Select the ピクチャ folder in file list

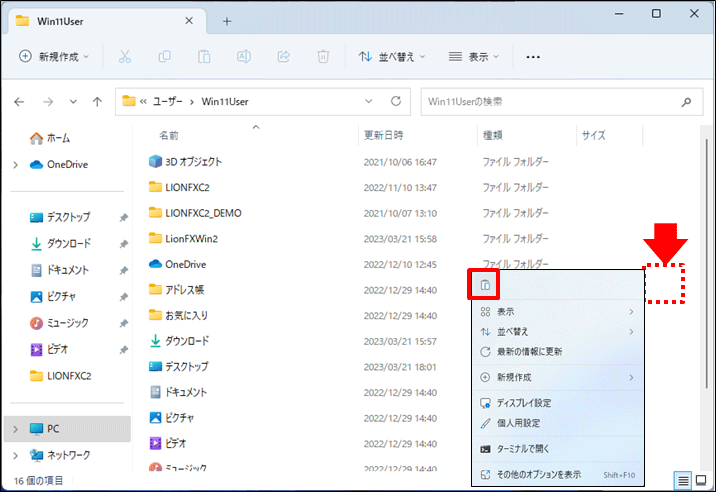coord(172,418)
